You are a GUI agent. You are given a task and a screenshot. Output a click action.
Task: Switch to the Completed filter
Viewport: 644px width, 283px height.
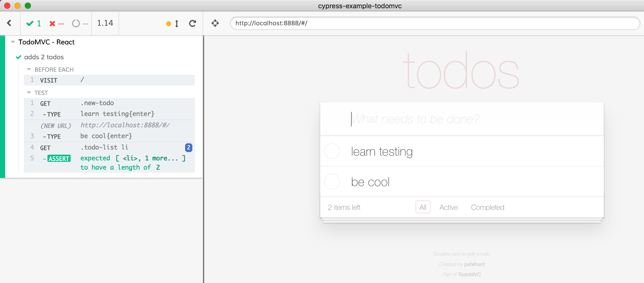[487, 207]
